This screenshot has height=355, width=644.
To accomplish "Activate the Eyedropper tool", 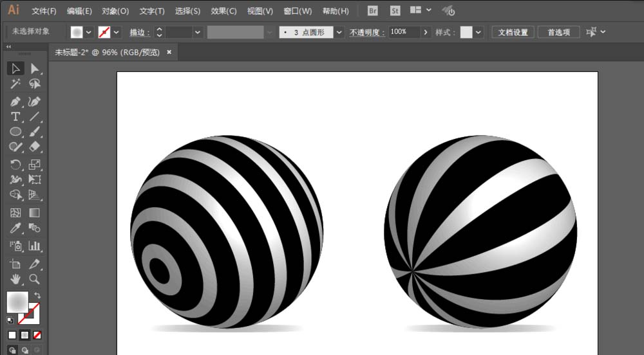I will point(15,228).
